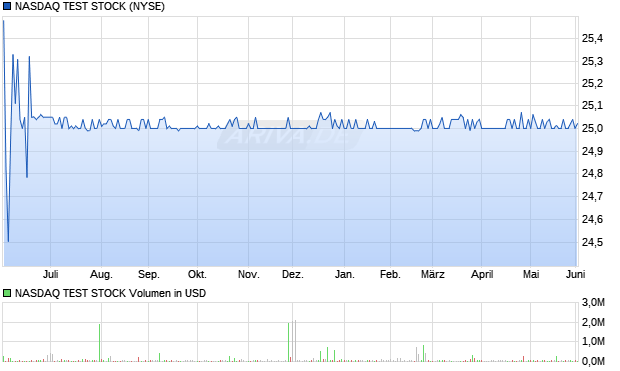The width and height of the screenshot is (620, 371).
Task: Click the 'Mai' month label
Action: pyautogui.click(x=531, y=274)
